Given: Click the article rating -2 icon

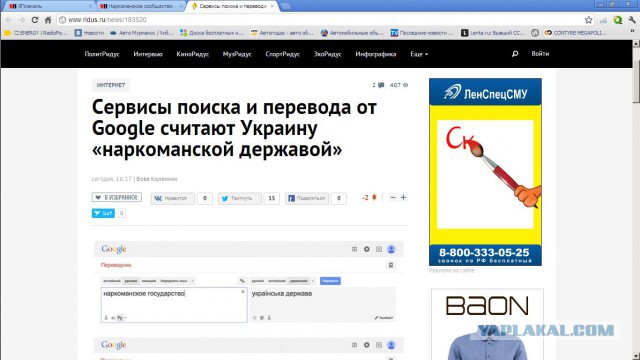Looking at the screenshot, I should [x=374, y=198].
